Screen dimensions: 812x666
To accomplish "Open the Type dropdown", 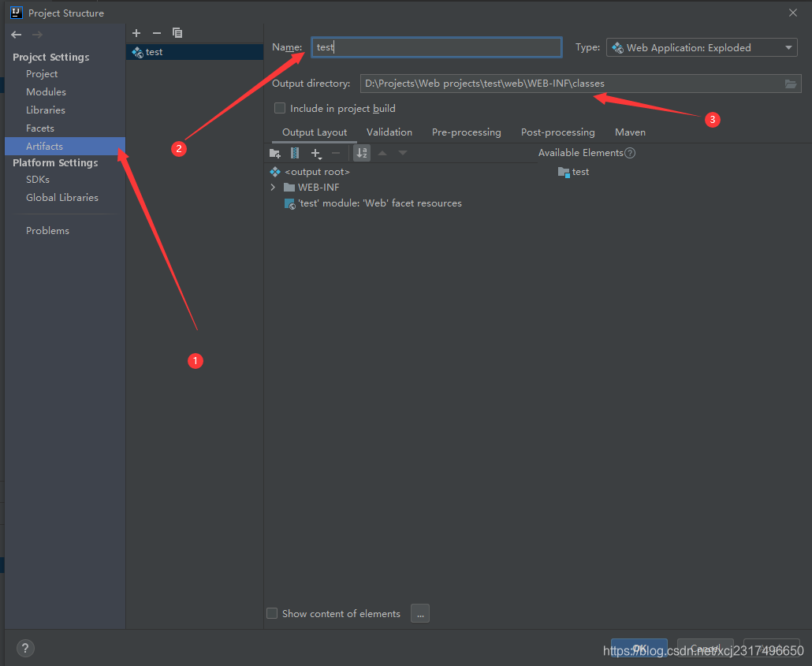I will [x=702, y=47].
